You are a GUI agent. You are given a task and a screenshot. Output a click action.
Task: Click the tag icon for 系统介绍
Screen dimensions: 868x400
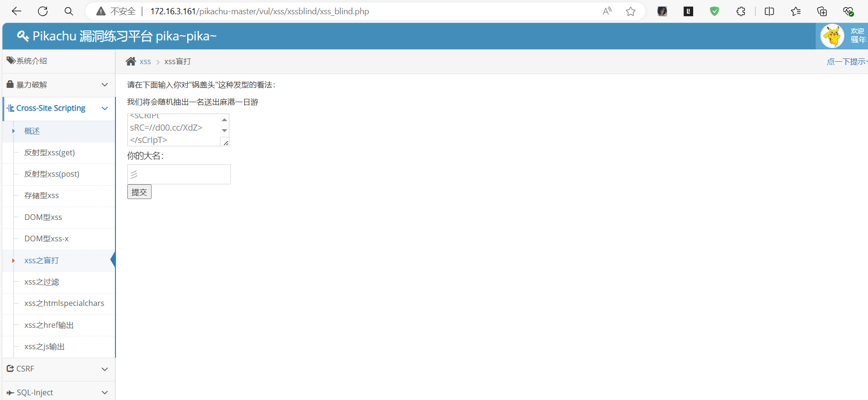coord(11,60)
